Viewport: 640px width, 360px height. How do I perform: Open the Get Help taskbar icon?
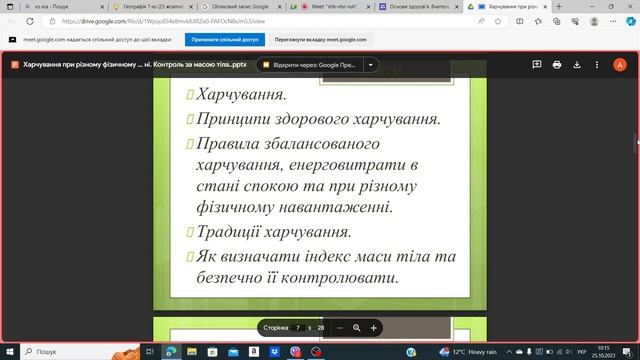click(x=411, y=351)
